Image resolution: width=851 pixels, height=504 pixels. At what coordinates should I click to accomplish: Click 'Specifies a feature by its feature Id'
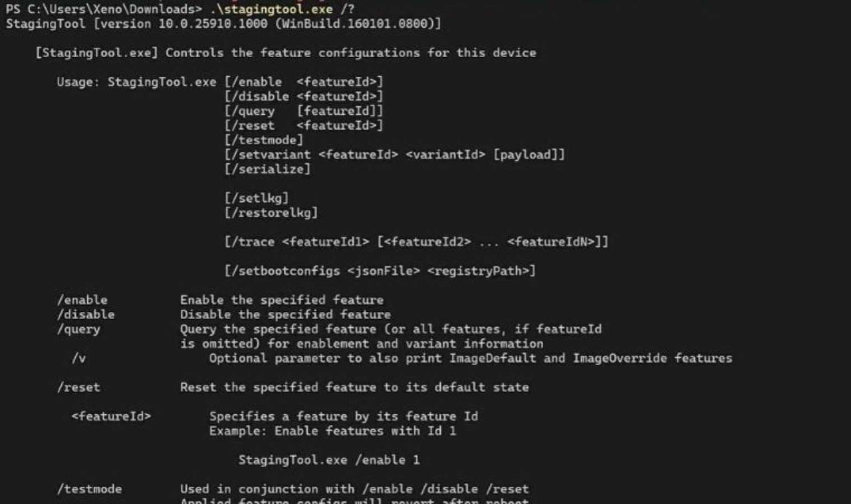tap(344, 416)
